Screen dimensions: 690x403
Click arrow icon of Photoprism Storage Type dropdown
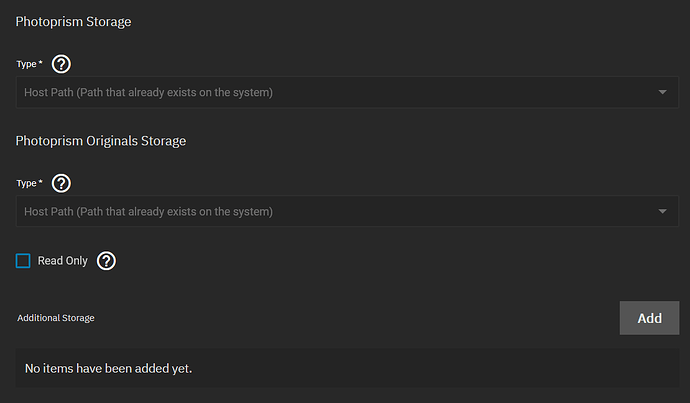point(662,92)
